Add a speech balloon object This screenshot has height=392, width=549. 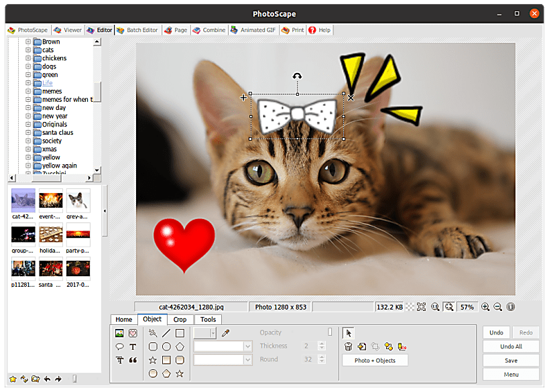119,346
